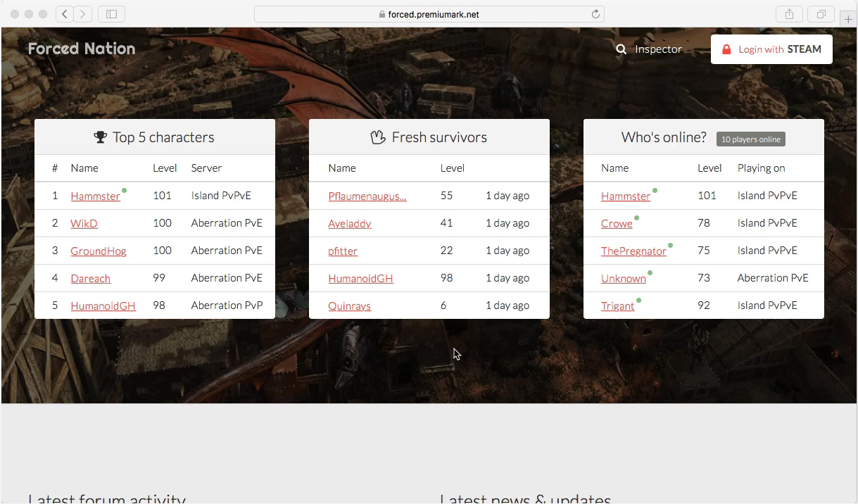
Task: Toggle the Safari sidebar button
Action: (111, 14)
